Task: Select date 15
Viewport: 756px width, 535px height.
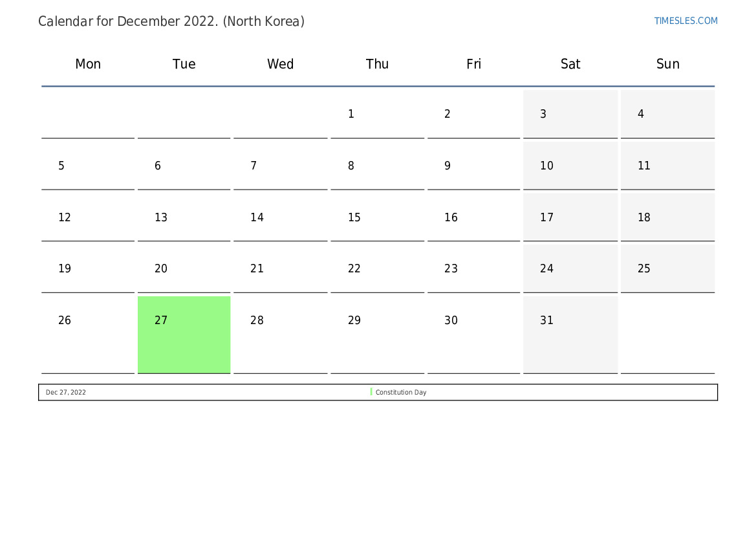Action: (378, 217)
